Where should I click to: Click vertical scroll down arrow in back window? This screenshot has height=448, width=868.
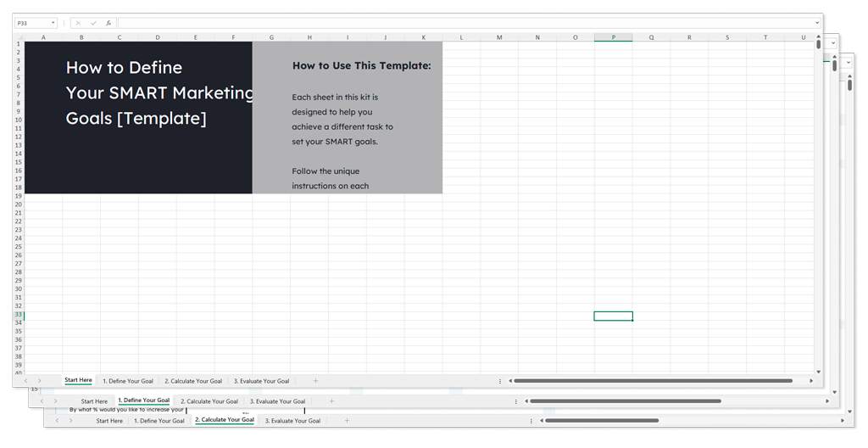[x=850, y=412]
